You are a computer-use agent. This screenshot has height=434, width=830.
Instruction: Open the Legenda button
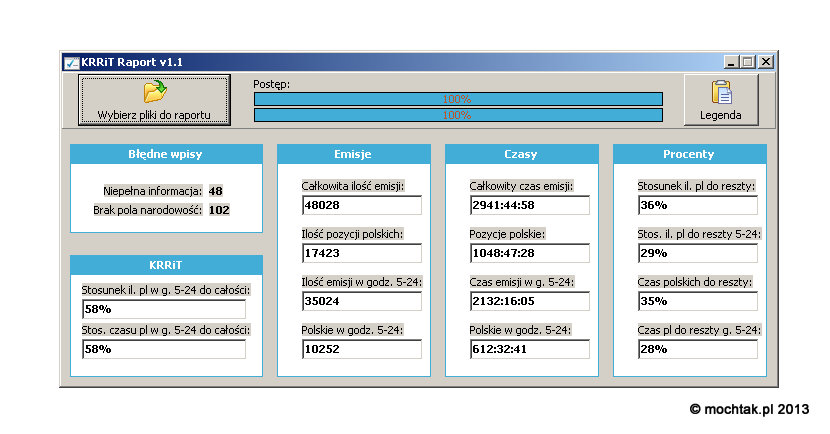click(721, 100)
